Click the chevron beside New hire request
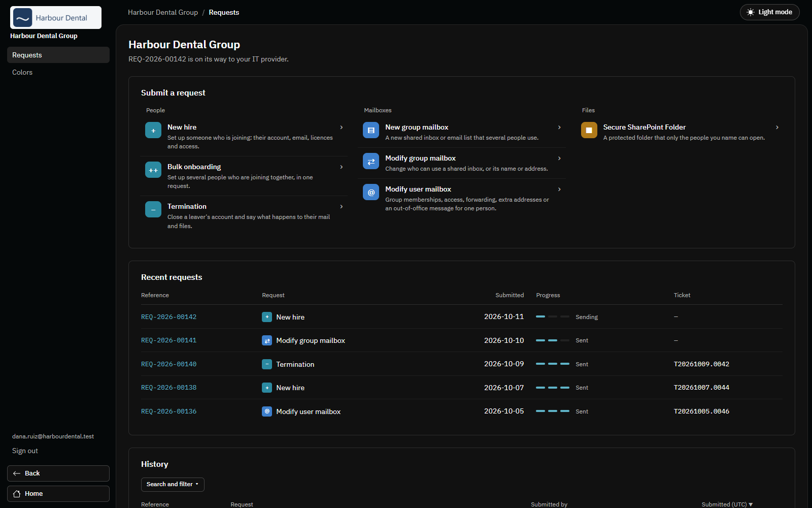 click(x=342, y=128)
